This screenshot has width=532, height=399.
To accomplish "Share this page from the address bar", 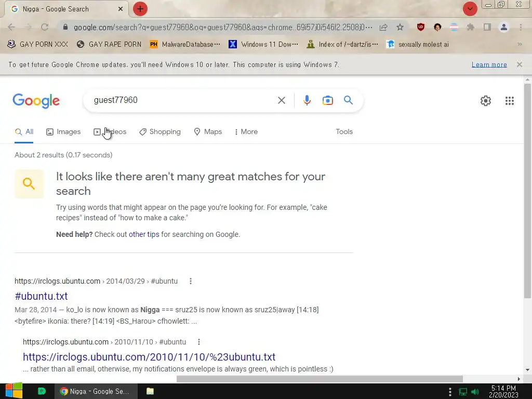I will coord(383,27).
